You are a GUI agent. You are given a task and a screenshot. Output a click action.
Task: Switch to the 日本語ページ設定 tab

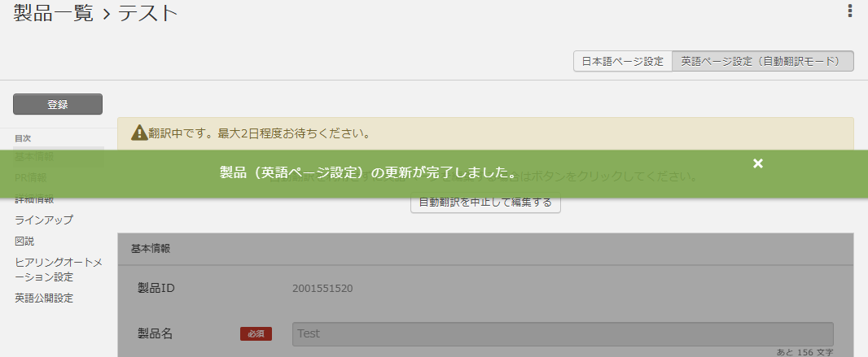[623, 61]
